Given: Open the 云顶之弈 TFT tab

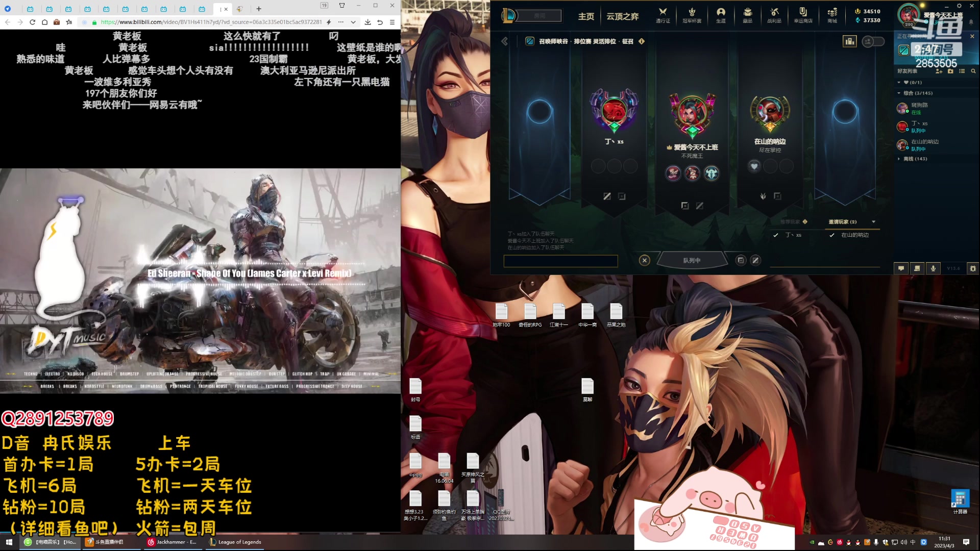Looking at the screenshot, I should pyautogui.click(x=622, y=16).
